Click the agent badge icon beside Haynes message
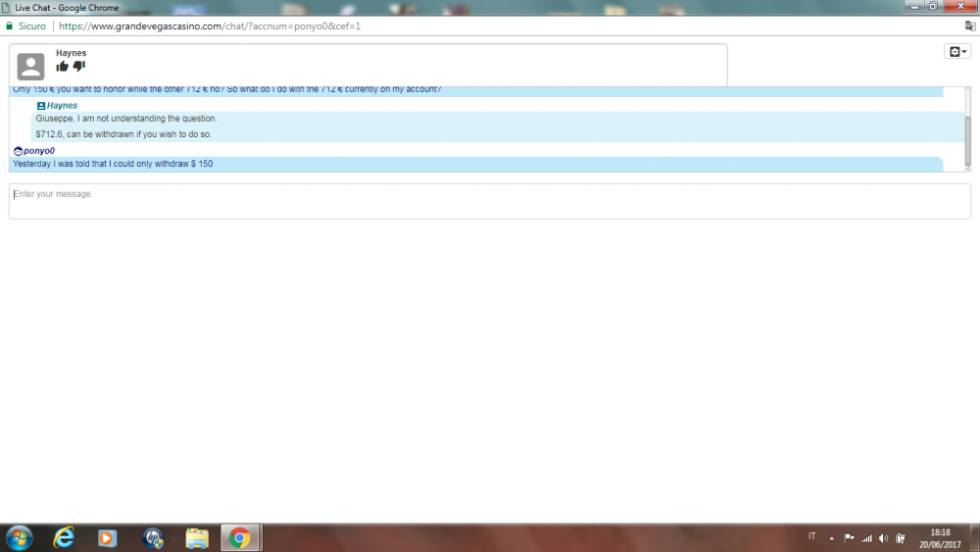Screen dimensions: 980x552 pyautogui.click(x=40, y=106)
